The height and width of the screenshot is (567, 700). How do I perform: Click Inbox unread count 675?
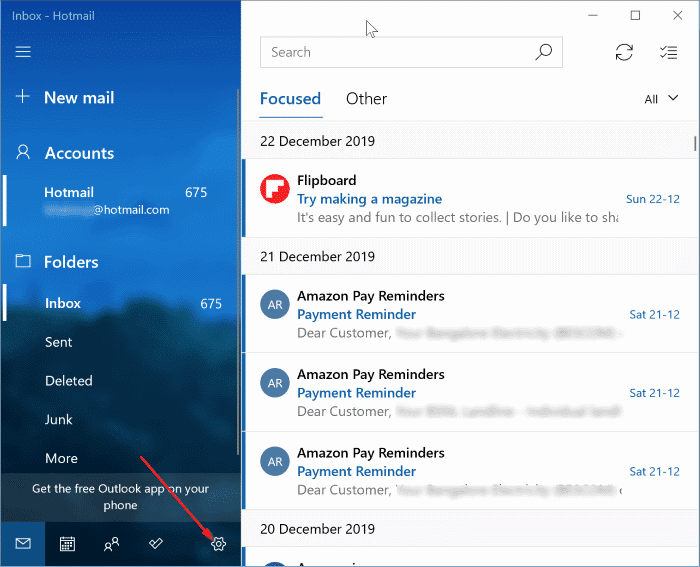[211, 304]
